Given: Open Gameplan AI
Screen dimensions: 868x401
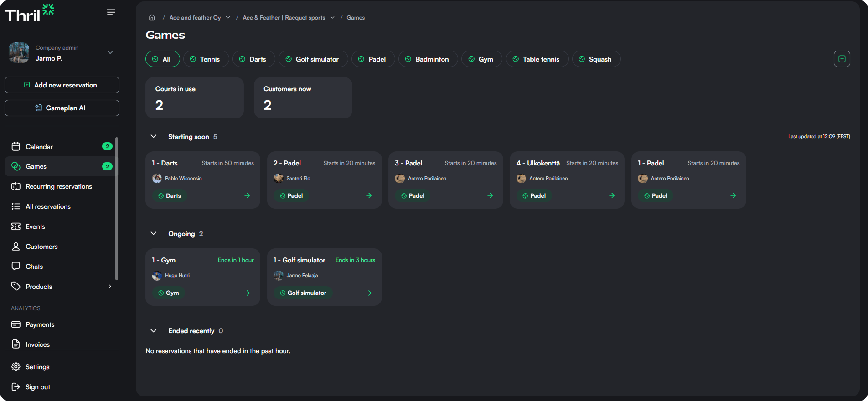Looking at the screenshot, I should pyautogui.click(x=62, y=108).
